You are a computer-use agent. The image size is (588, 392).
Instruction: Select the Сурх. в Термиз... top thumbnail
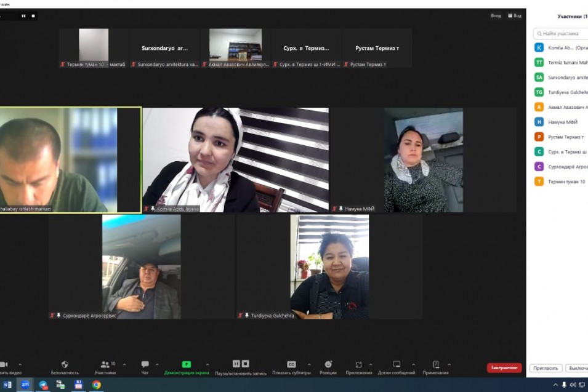(x=307, y=48)
